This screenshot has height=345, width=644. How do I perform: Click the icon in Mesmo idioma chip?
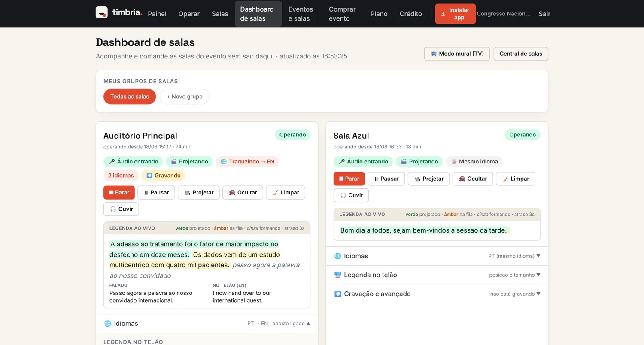(x=454, y=162)
